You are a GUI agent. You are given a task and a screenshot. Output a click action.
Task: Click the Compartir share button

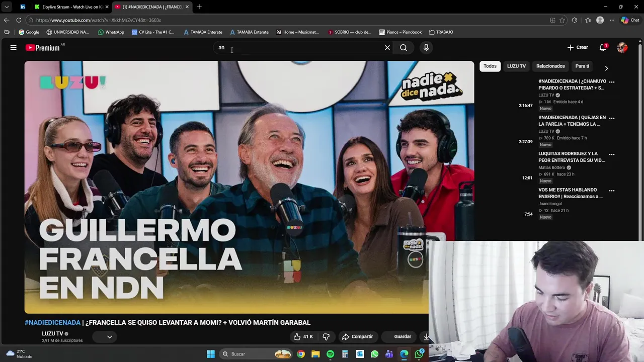[x=357, y=336]
